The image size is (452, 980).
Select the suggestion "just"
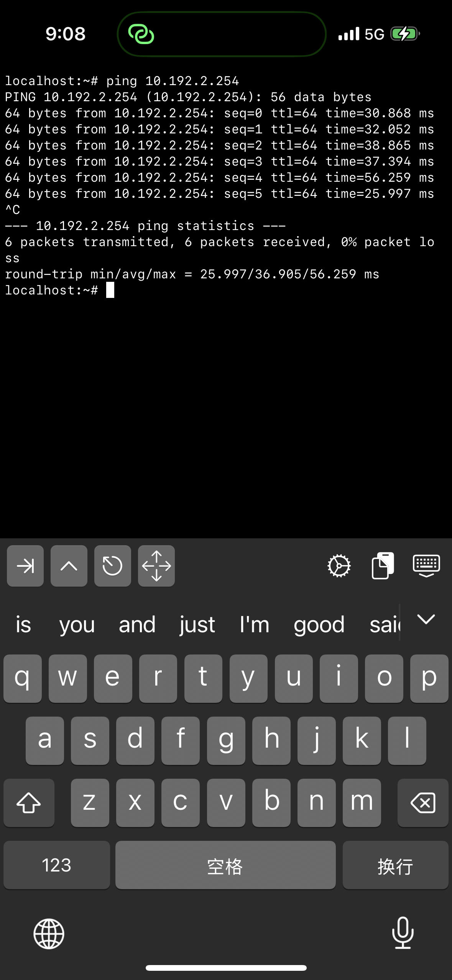click(197, 624)
